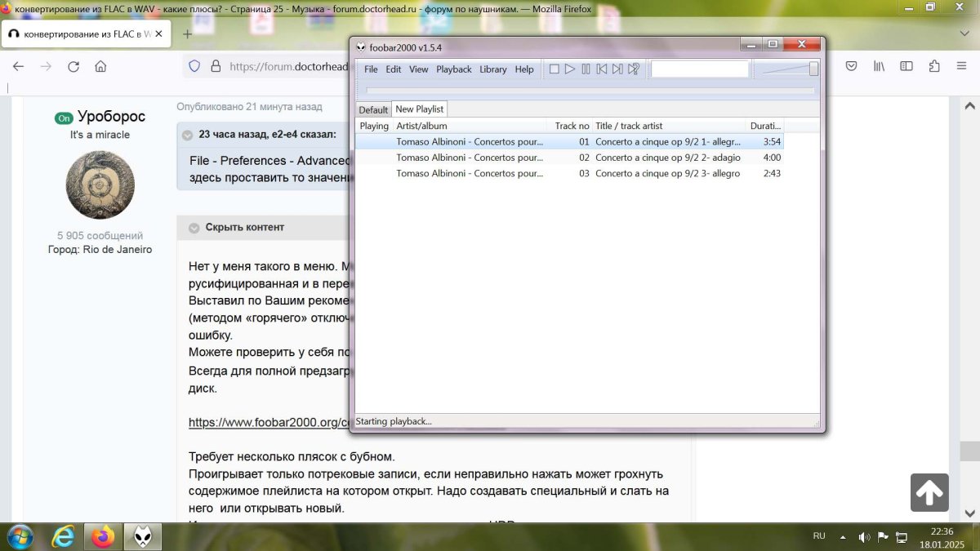
Task: Click the Firefox page vertical scrollbar thumb
Action: click(969, 451)
